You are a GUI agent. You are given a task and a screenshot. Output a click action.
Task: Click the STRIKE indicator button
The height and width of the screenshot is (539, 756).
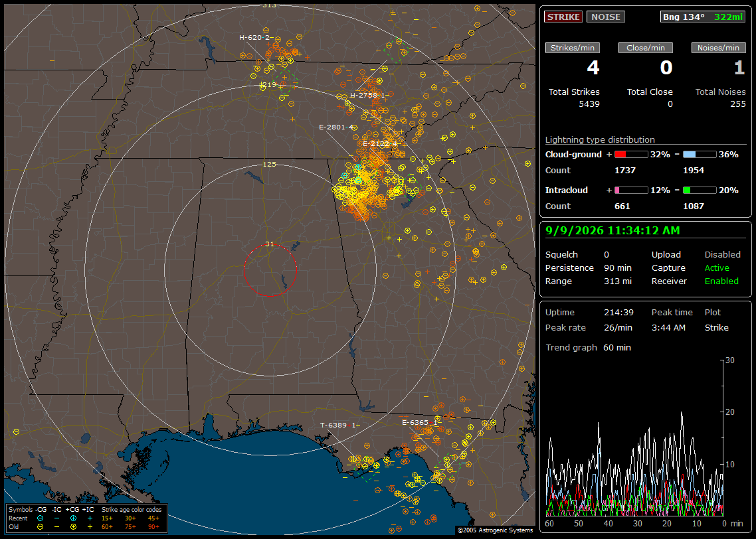pyautogui.click(x=563, y=17)
